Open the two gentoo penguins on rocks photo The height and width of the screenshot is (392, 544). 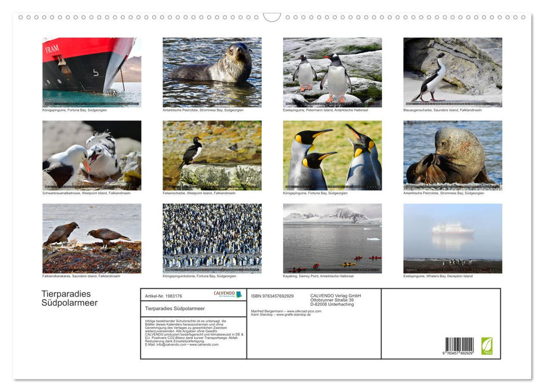[332, 72]
